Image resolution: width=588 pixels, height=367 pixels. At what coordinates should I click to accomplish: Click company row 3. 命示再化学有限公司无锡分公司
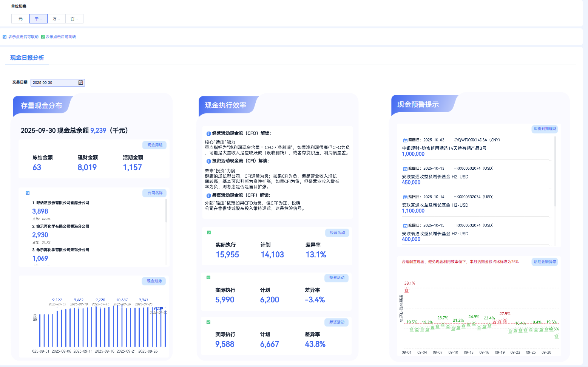pyautogui.click(x=61, y=250)
